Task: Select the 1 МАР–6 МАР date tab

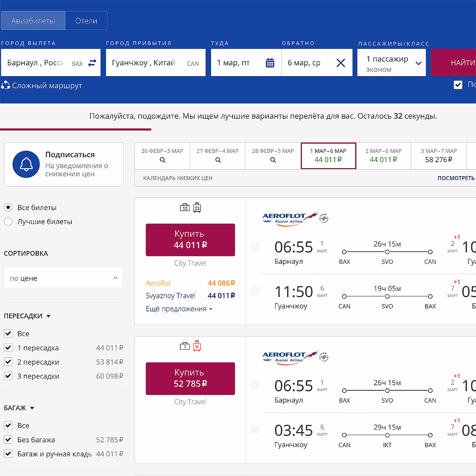Action: point(328,155)
